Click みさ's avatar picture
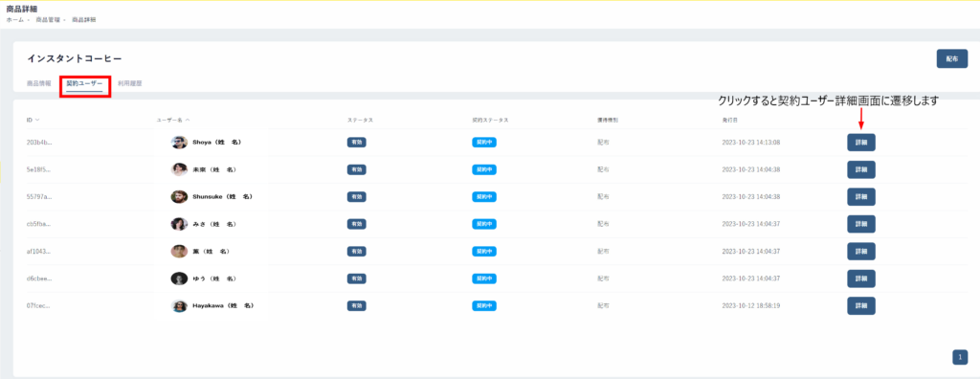Image resolution: width=980 pixels, height=379 pixels. point(179,224)
